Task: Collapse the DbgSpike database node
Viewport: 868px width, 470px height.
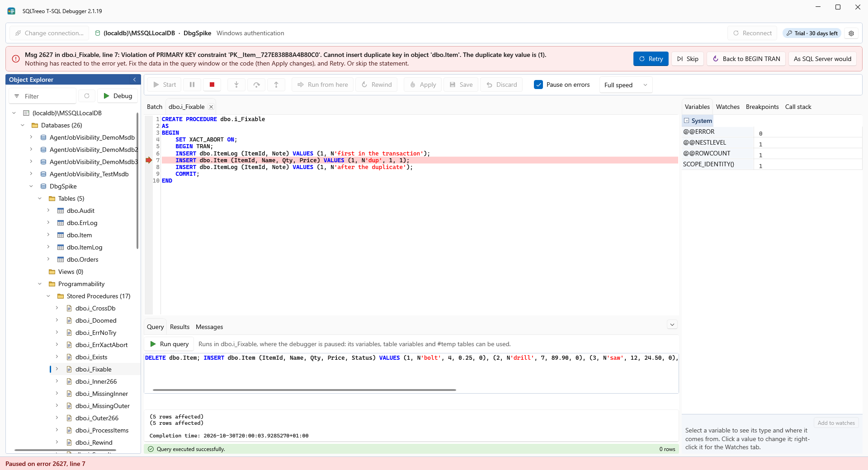Action: pos(31,186)
